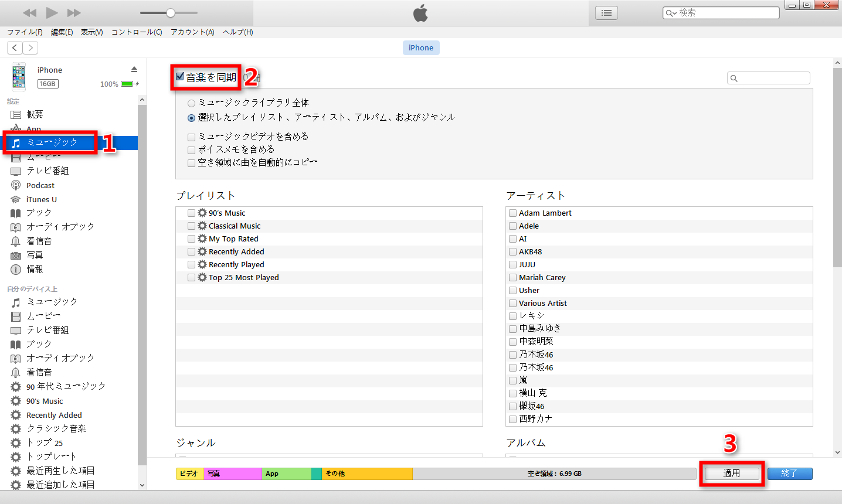Image resolution: width=842 pixels, height=504 pixels.
Task: Select the iPhone tab button
Action: point(421,48)
